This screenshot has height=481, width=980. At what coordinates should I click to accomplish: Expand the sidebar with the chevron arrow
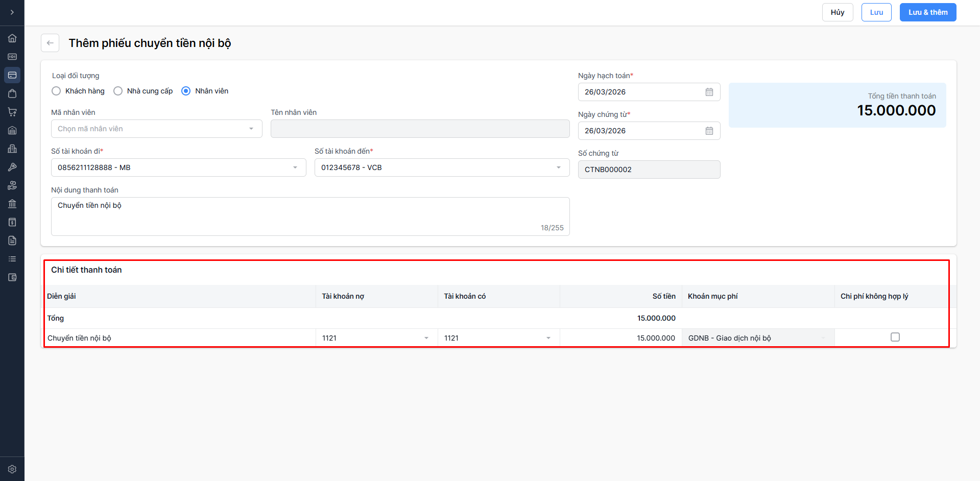pyautogui.click(x=12, y=12)
